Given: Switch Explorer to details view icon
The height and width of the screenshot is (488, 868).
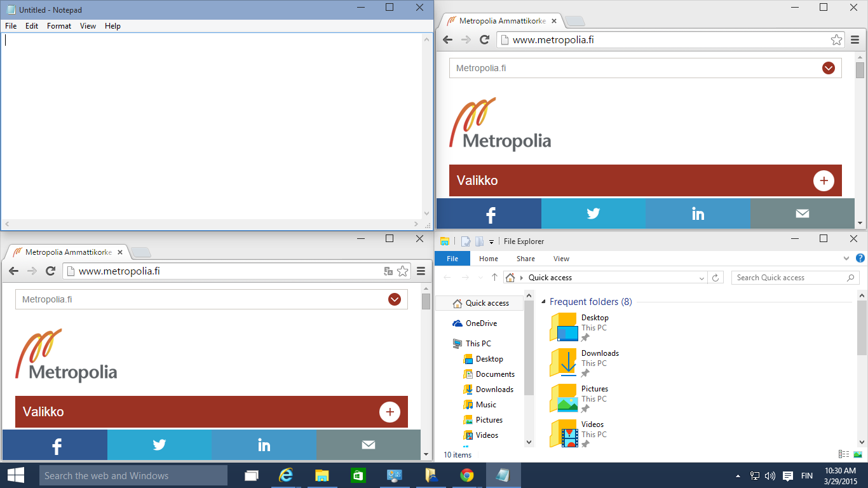Looking at the screenshot, I should tap(844, 454).
